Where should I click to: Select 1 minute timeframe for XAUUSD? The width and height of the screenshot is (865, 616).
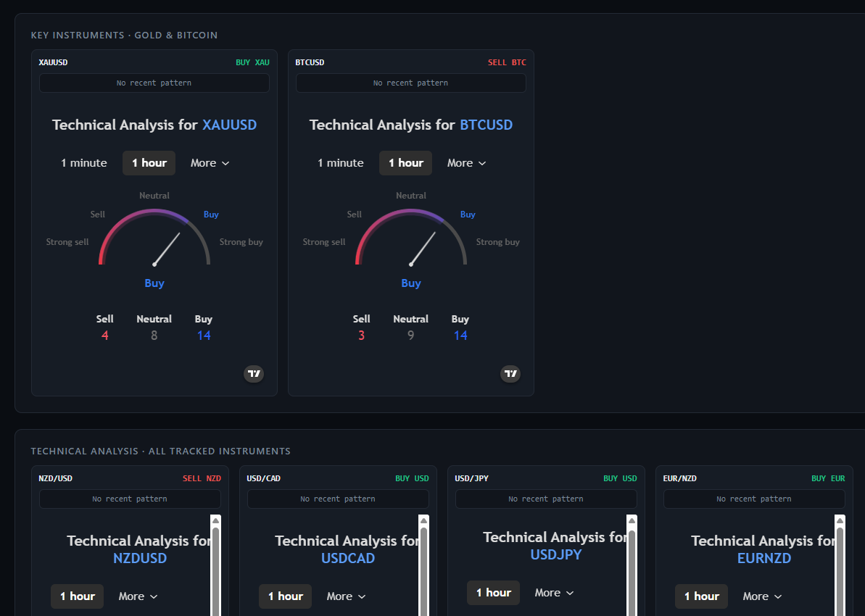pos(84,163)
